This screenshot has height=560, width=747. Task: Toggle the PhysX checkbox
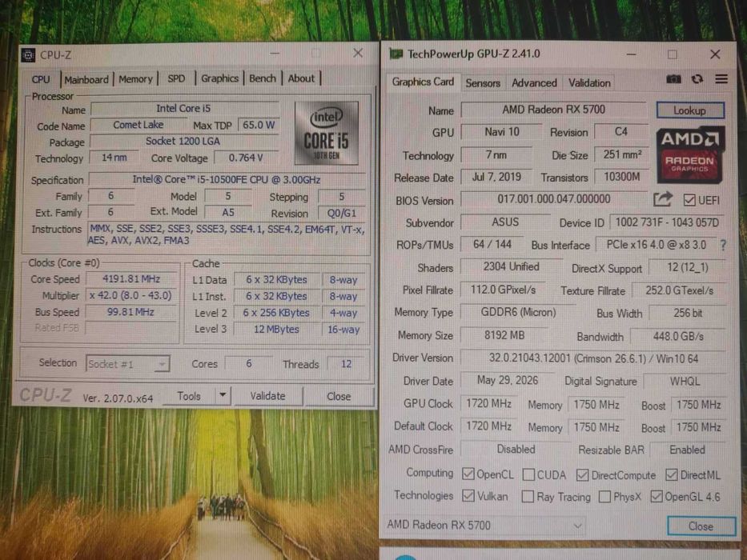point(604,497)
